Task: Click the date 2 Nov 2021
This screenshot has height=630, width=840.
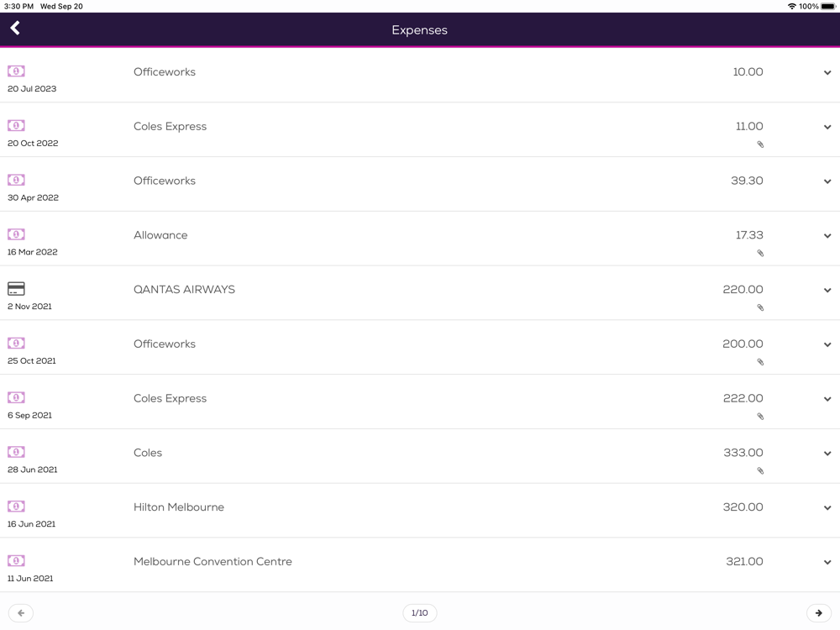Action: pos(29,307)
